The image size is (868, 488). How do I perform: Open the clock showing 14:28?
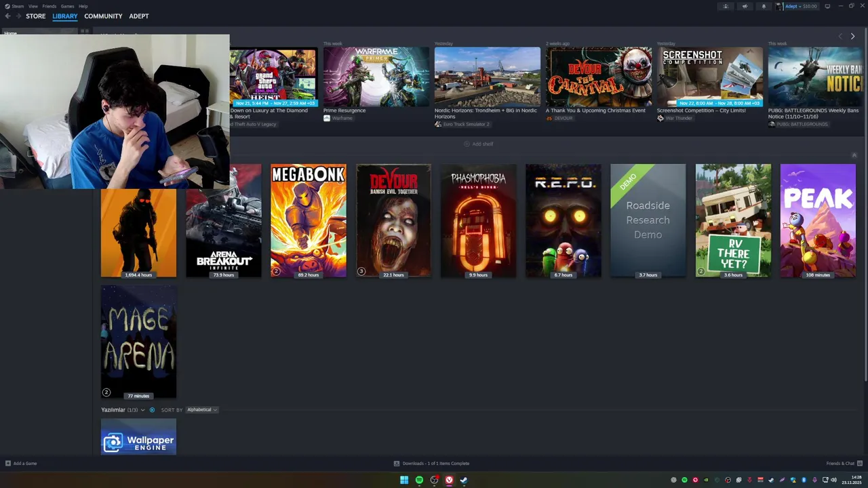[x=852, y=480]
